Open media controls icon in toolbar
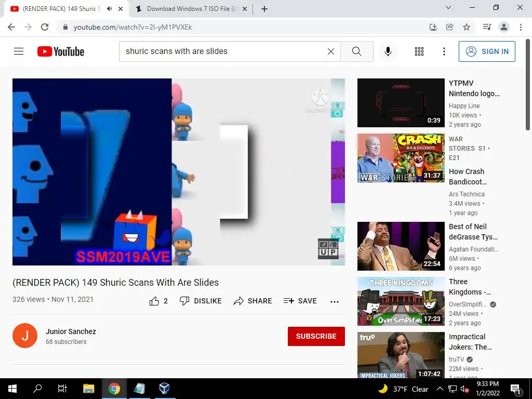Image resolution: width=532 pixels, height=399 pixels. (487, 27)
